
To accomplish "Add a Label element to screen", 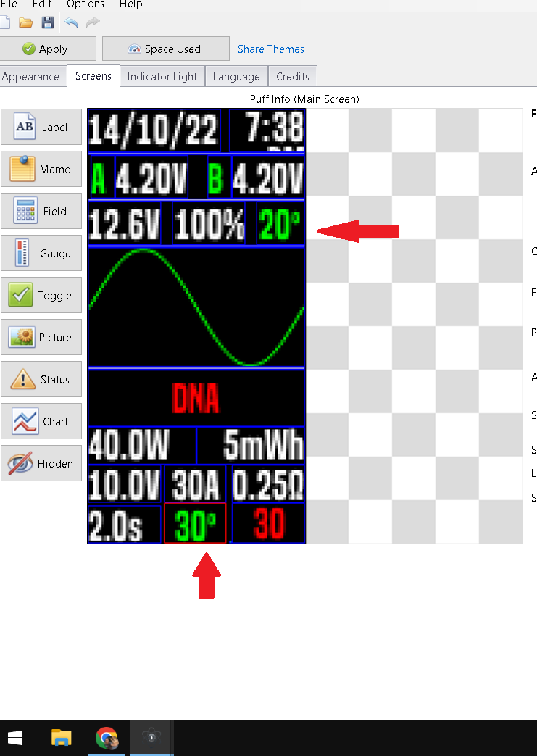I will 41,128.
